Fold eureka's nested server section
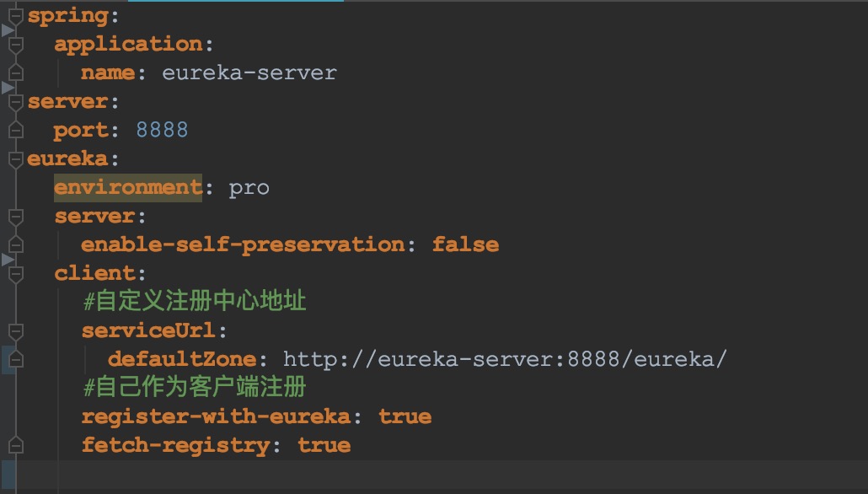This screenshot has height=494, width=868. click(x=15, y=216)
